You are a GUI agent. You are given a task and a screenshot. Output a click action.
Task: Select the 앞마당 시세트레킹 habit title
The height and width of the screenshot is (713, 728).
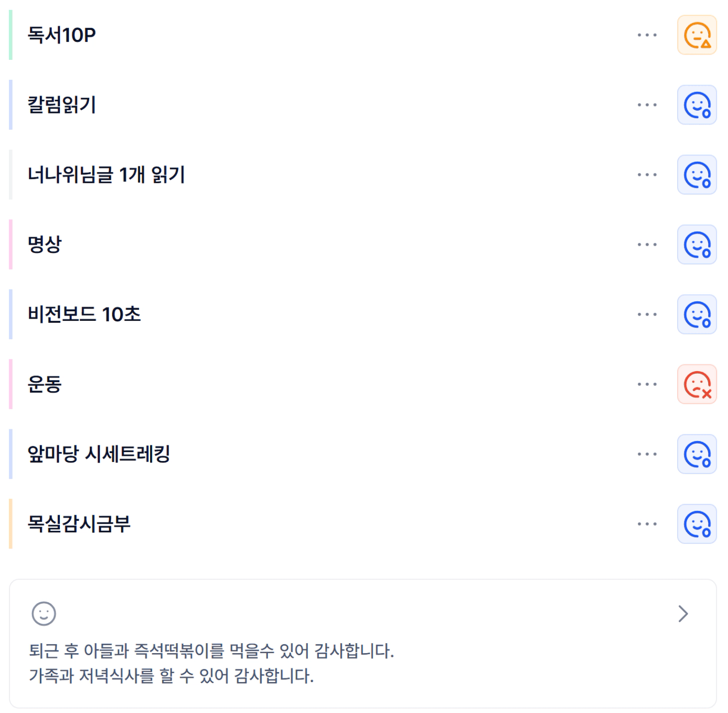click(x=99, y=454)
